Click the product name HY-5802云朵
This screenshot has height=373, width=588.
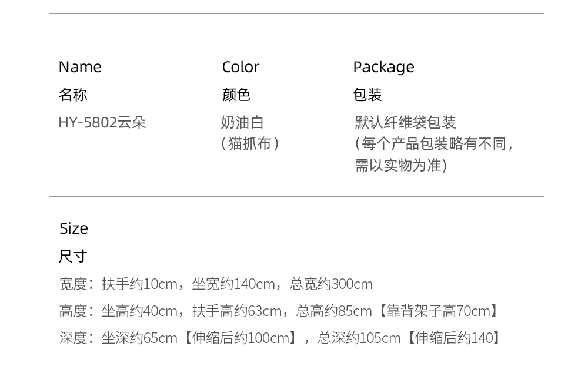point(102,123)
